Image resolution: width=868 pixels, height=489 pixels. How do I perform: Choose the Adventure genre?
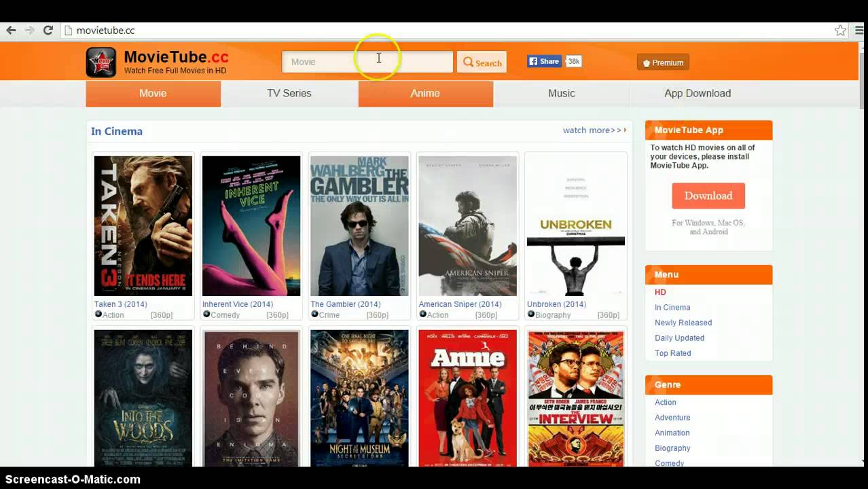[672, 418]
